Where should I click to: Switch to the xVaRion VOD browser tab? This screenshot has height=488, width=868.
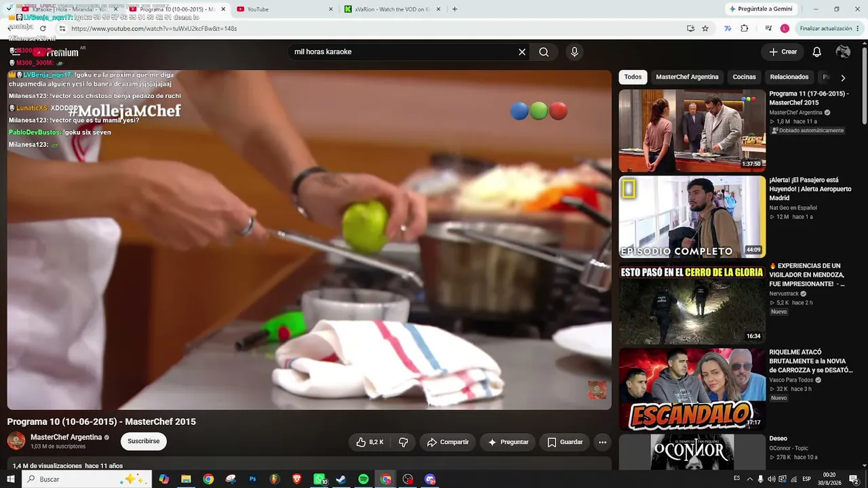(x=393, y=9)
